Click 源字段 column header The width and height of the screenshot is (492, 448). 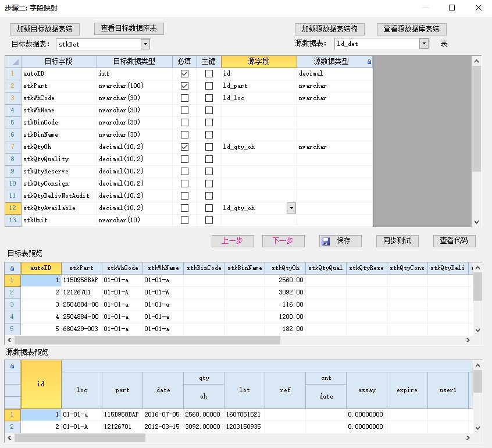(x=259, y=62)
